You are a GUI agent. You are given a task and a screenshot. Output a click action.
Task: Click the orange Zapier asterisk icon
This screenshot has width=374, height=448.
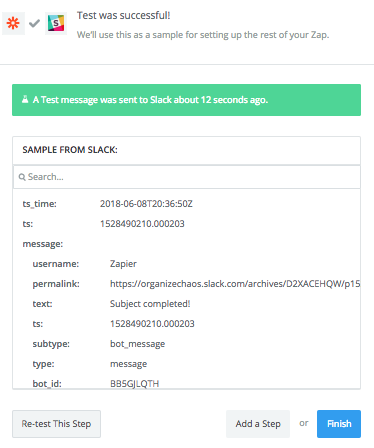tap(13, 23)
